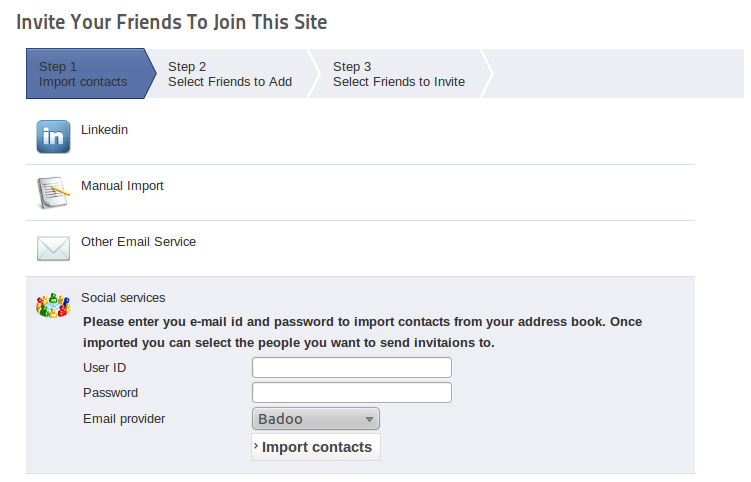This screenshot has width=751, height=482.
Task: Click the Social services people icon
Action: coord(53,305)
